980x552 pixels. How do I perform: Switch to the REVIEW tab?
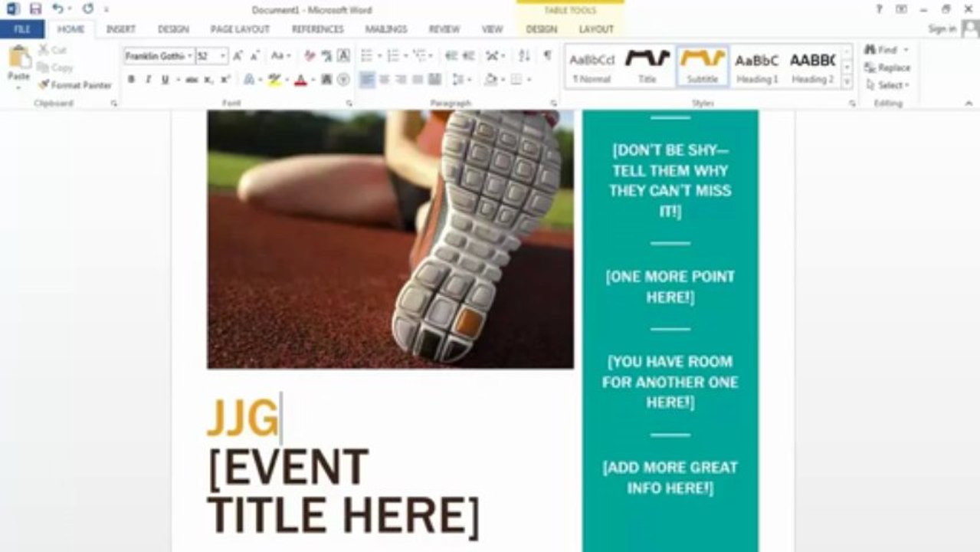point(444,29)
